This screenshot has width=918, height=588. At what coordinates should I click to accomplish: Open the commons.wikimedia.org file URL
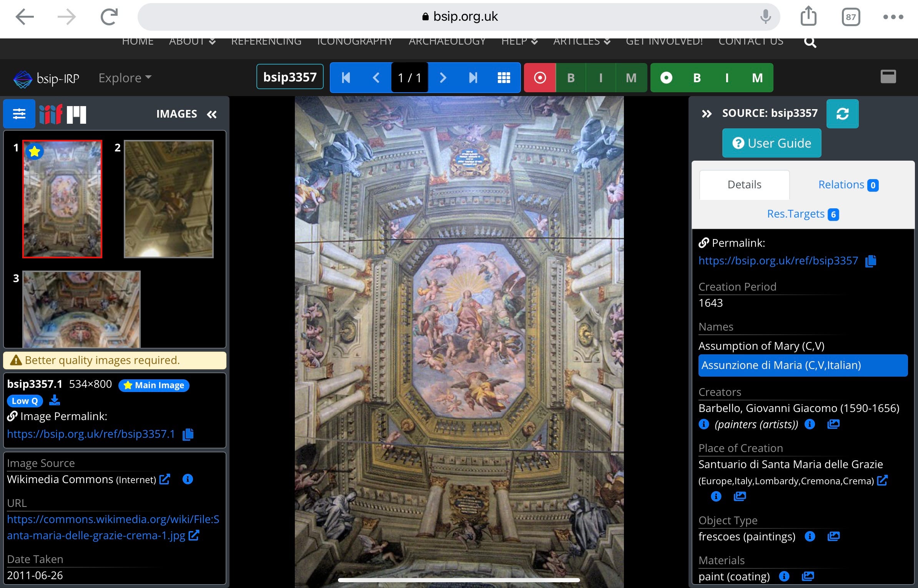[x=113, y=527]
